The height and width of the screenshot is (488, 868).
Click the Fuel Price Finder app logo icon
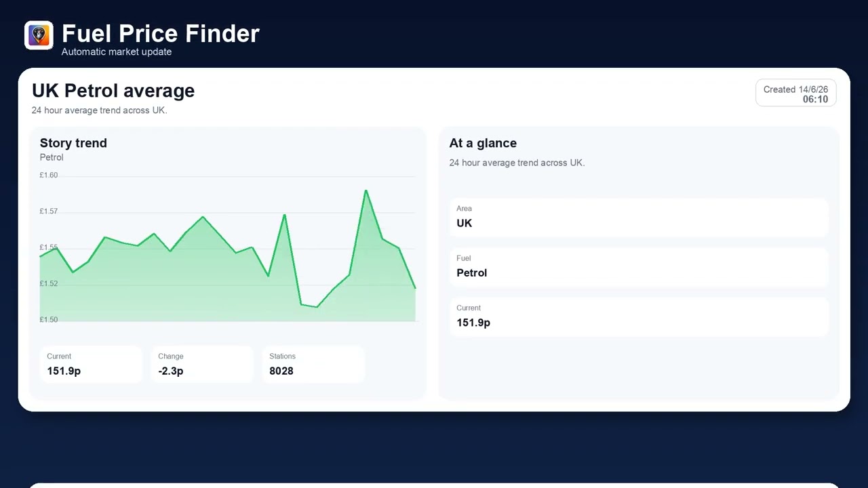pos(39,35)
